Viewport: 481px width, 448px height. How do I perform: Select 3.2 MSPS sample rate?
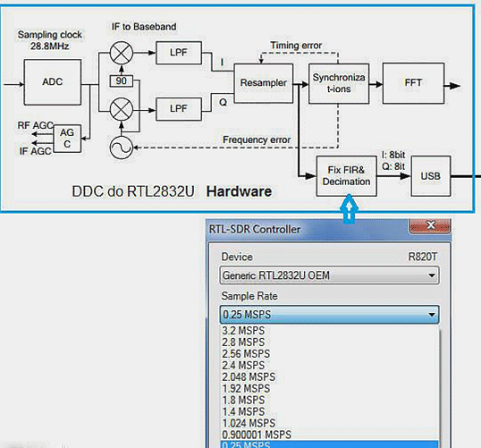243,331
